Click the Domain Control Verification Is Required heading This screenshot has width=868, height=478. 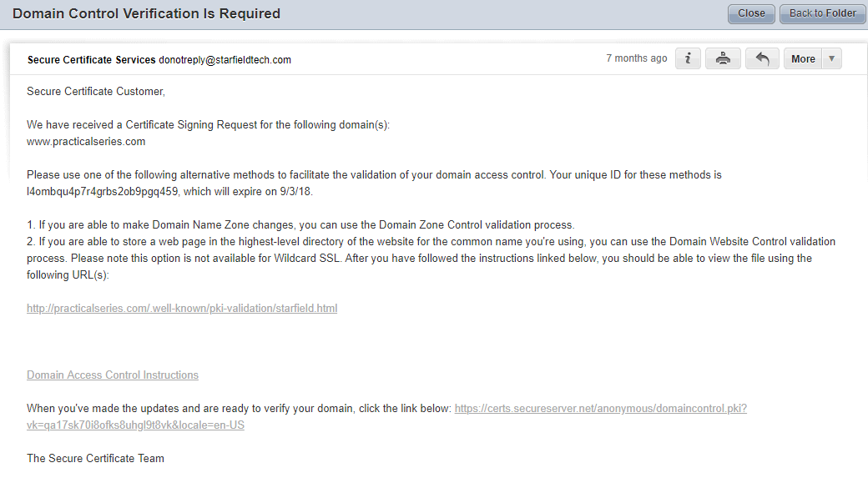click(x=146, y=14)
